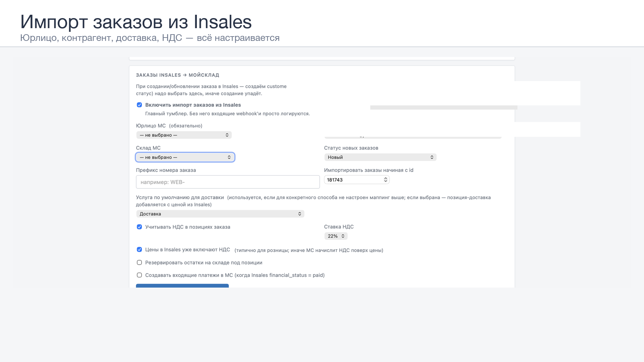Click the Ставка НДС label

(339, 227)
